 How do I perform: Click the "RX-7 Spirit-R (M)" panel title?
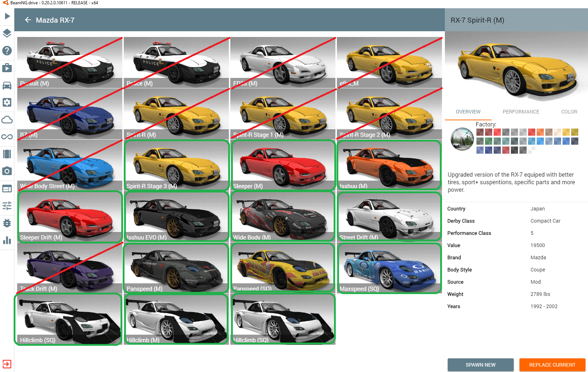pos(478,20)
